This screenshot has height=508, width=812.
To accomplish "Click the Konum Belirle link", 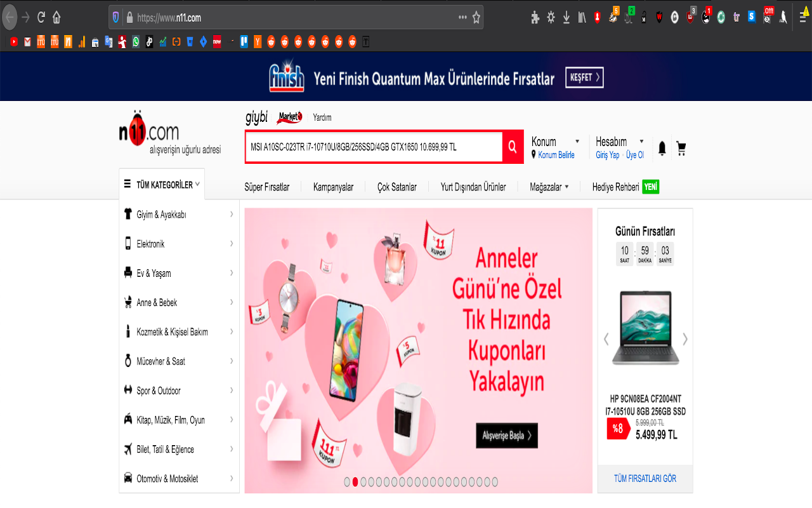I will click(x=556, y=155).
